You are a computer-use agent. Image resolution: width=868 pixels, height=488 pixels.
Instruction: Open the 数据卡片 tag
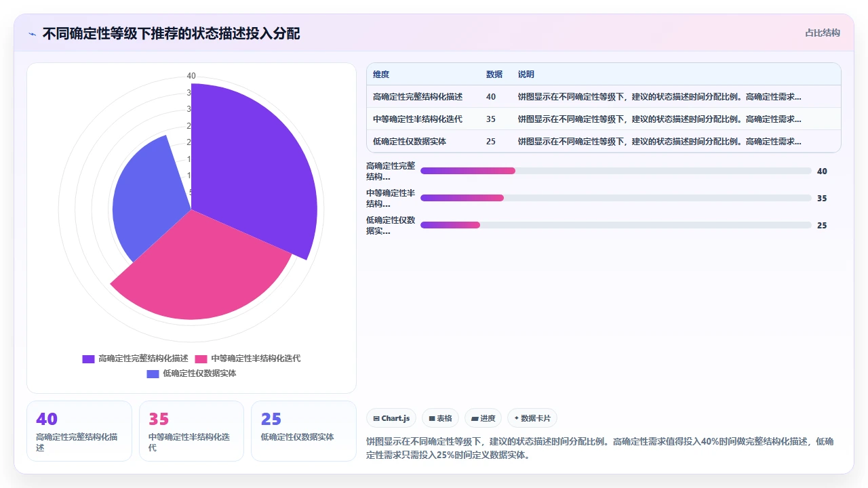(x=532, y=418)
